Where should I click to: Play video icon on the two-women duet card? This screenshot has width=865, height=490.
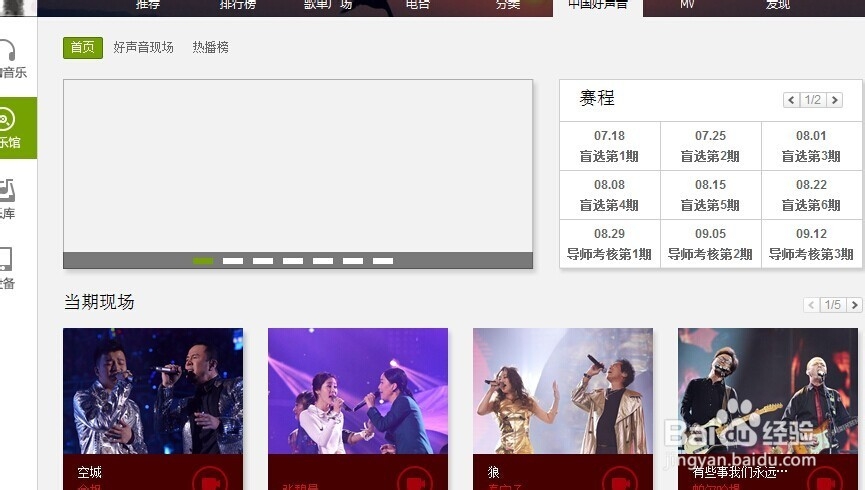point(415,480)
